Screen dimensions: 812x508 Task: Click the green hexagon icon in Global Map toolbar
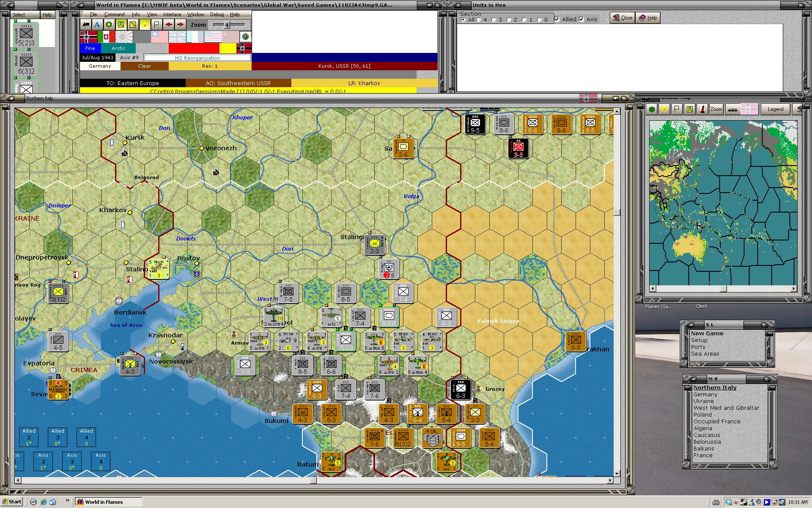pyautogui.click(x=652, y=109)
